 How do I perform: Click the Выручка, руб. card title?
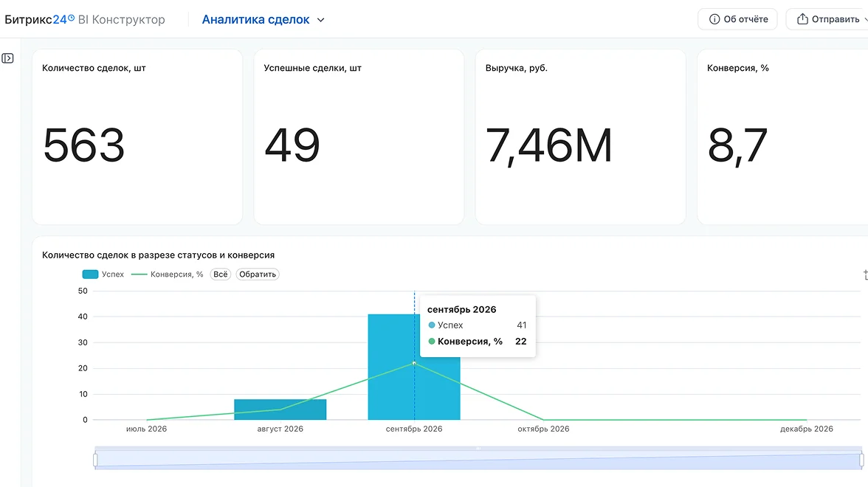tap(517, 68)
